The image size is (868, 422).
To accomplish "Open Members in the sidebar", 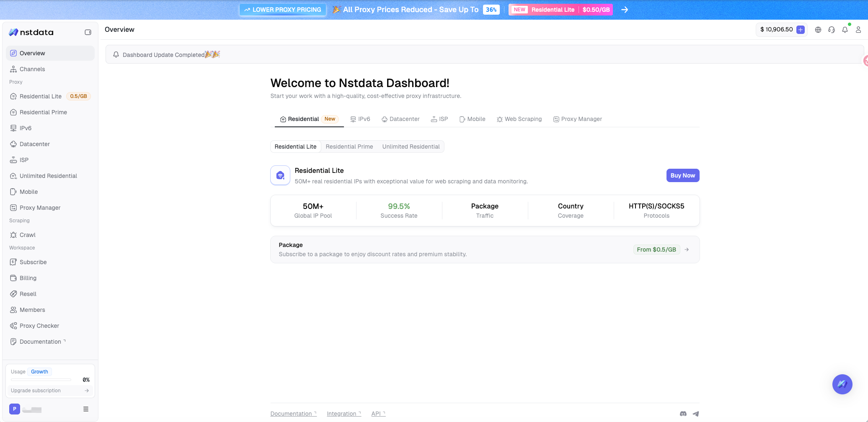I will point(50,310).
